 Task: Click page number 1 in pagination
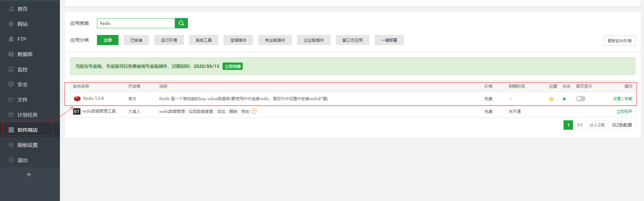568,125
